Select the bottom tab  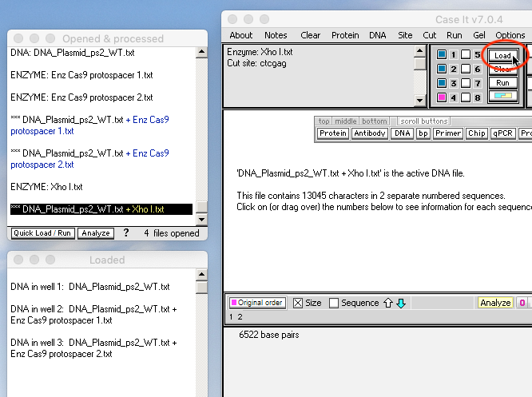[374, 121]
